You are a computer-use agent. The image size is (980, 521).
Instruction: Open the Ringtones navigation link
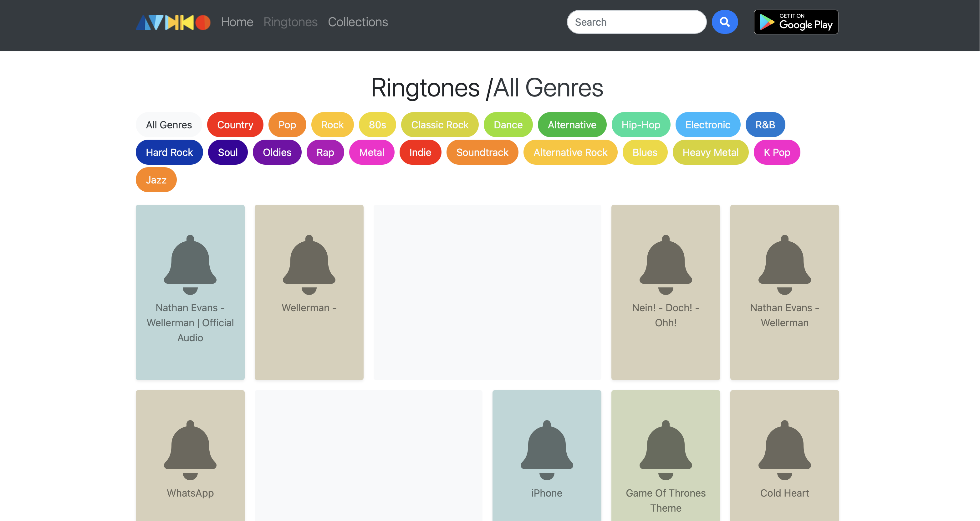(x=290, y=22)
